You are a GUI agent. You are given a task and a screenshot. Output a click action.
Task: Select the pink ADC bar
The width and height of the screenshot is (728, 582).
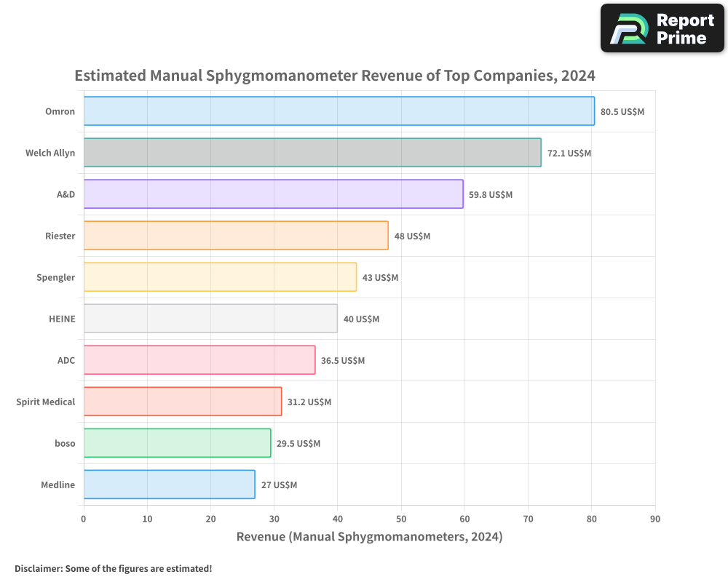tap(199, 359)
